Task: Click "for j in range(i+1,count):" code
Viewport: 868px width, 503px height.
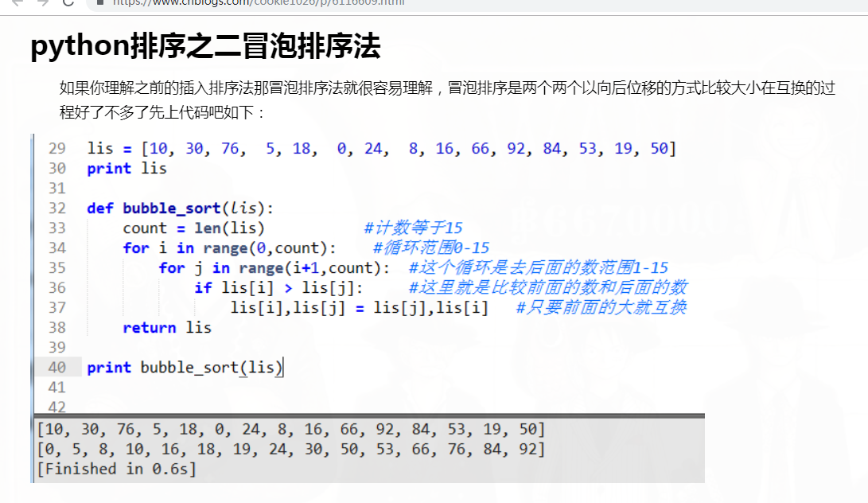Action: point(274,268)
